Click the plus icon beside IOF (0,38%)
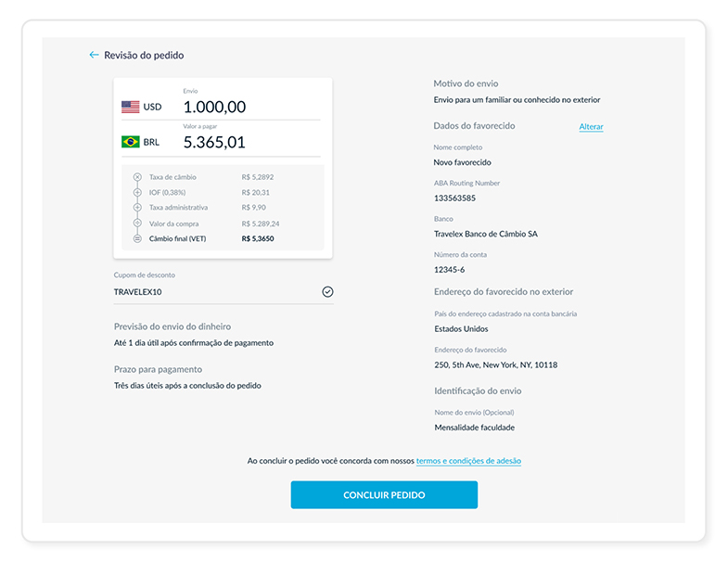This screenshot has height=562, width=728. (x=137, y=192)
